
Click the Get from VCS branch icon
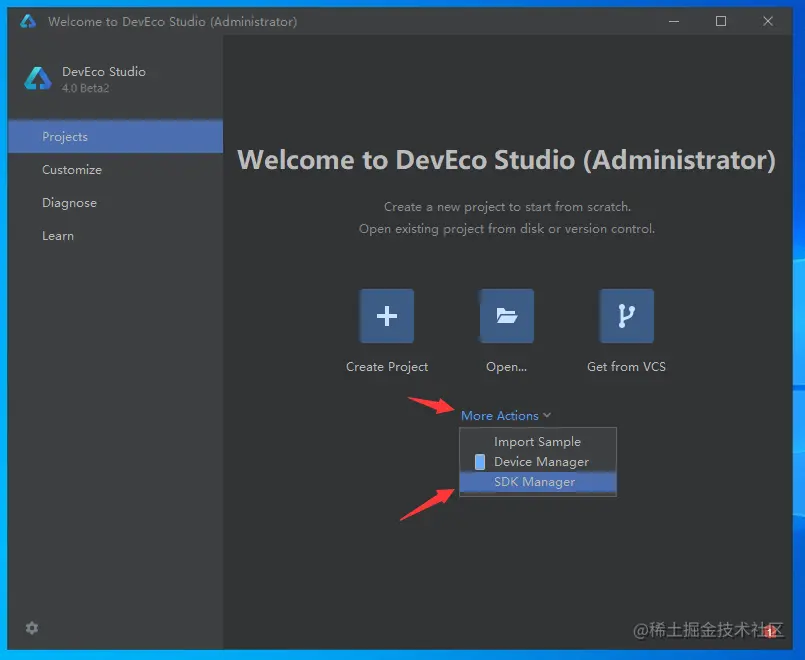click(x=626, y=316)
